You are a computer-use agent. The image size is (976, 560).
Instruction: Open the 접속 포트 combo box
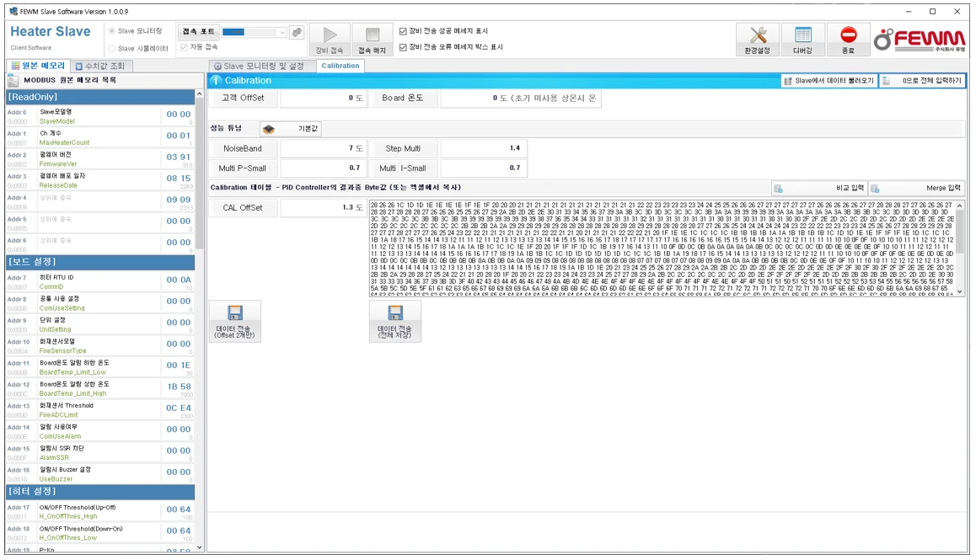coord(254,32)
